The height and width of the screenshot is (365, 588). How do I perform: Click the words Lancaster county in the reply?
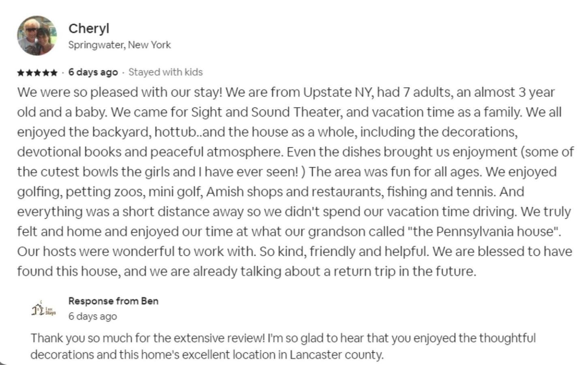336,354
